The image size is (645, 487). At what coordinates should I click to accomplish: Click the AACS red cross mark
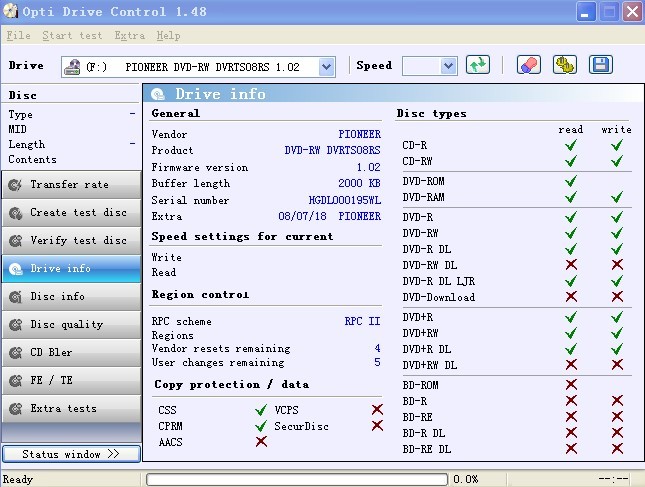[261, 442]
